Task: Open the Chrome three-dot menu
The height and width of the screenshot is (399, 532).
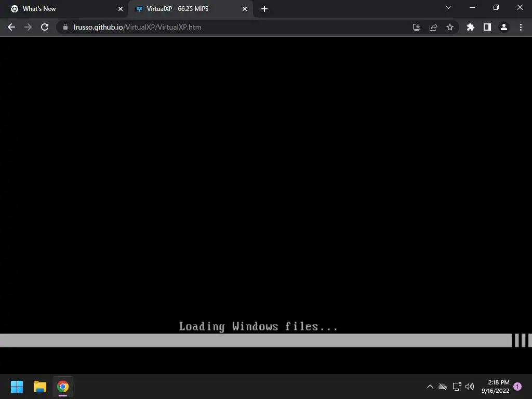Action: pos(521,27)
